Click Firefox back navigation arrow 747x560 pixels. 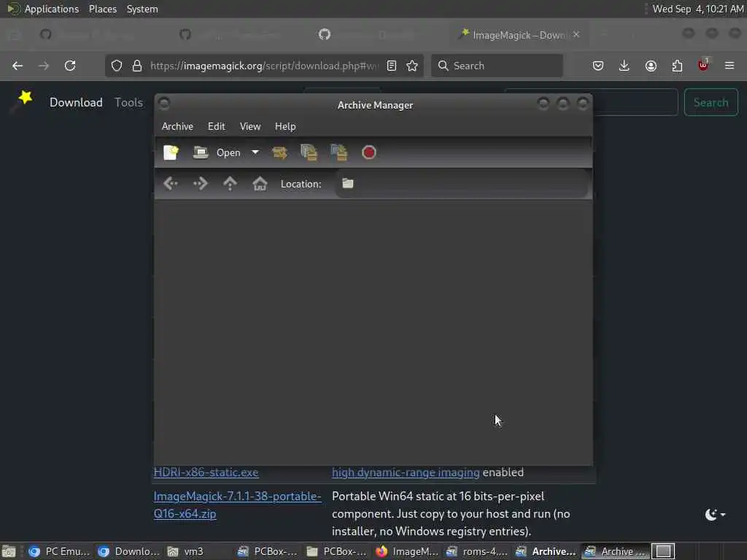[18, 66]
